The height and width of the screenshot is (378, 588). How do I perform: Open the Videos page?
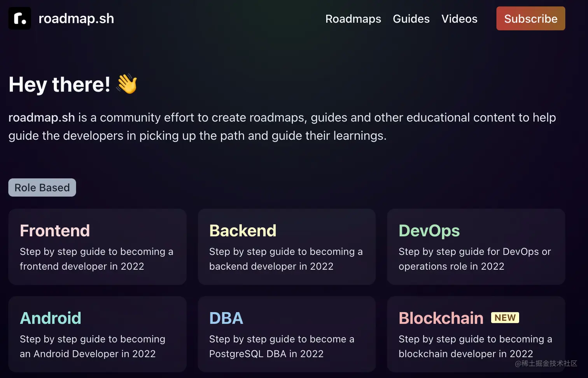[x=459, y=19]
